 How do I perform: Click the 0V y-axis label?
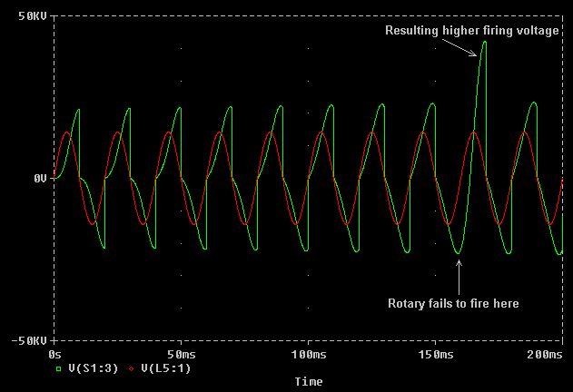point(39,179)
